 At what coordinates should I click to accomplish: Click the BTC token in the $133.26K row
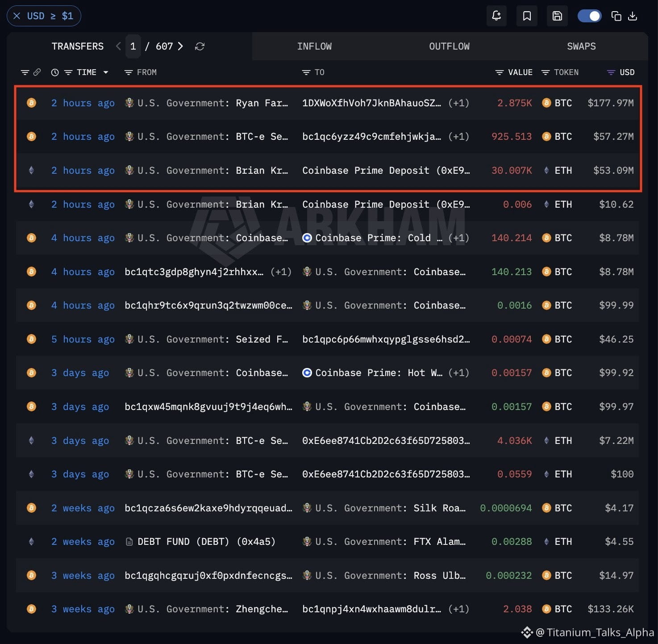[x=557, y=609]
